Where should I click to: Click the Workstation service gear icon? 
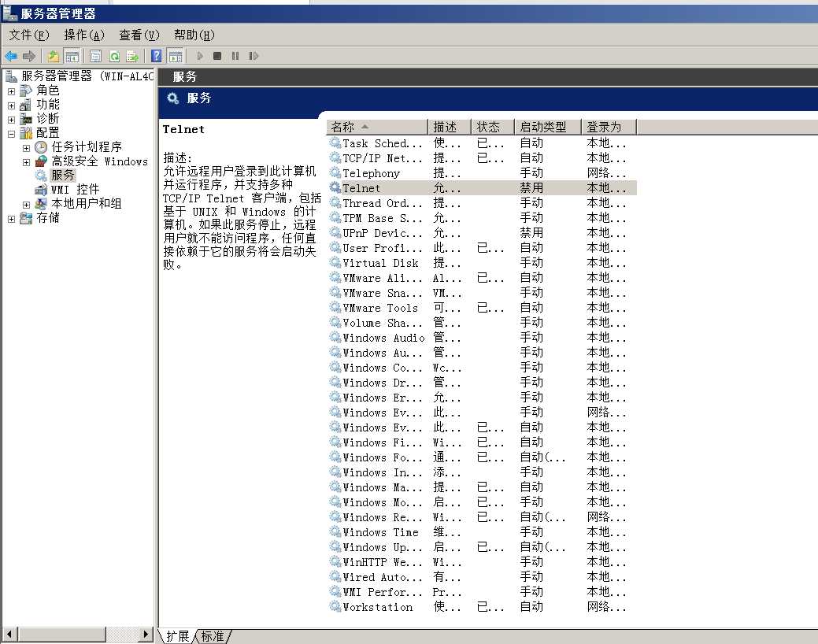335,606
